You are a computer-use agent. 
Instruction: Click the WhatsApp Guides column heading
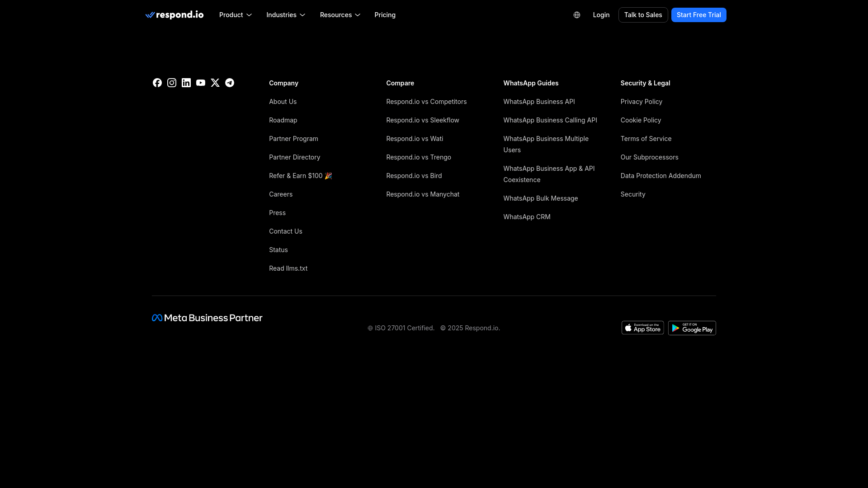[x=531, y=83]
